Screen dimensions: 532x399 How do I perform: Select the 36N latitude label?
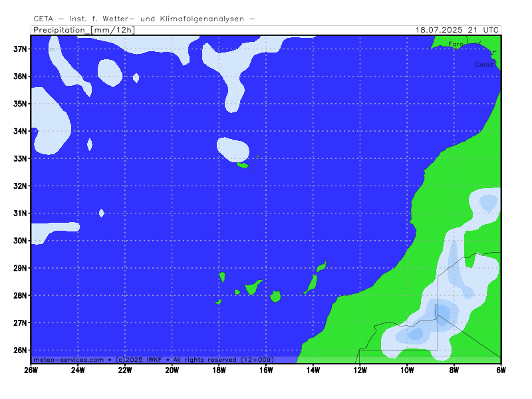pyautogui.click(x=20, y=76)
